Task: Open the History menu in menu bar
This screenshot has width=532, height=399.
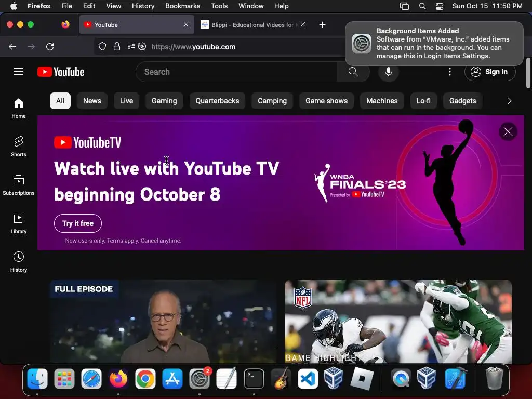Action: coord(143,6)
